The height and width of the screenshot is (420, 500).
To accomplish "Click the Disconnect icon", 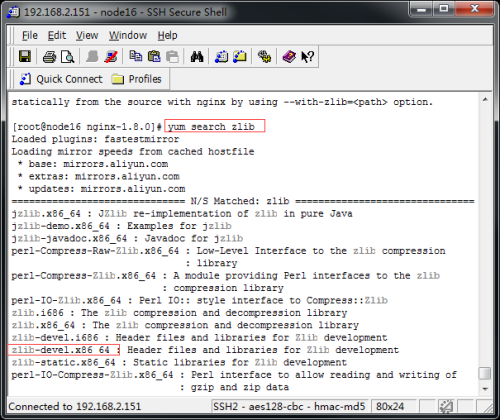I will [111, 57].
